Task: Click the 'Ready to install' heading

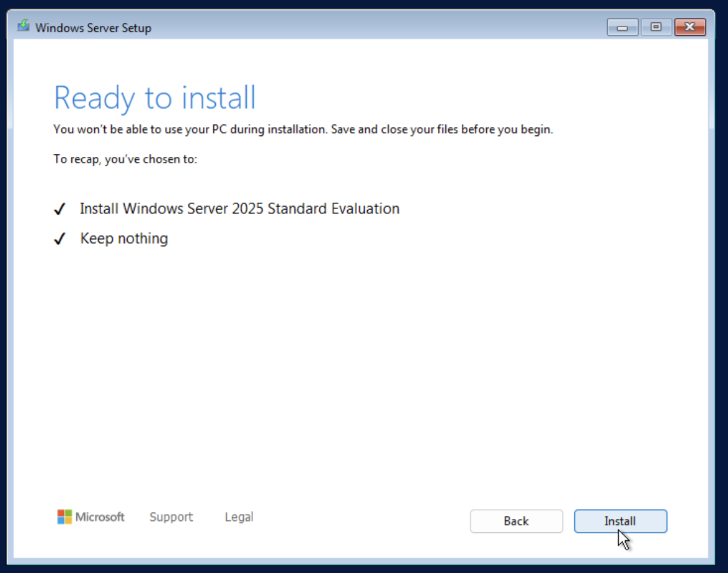Action: 154,98
